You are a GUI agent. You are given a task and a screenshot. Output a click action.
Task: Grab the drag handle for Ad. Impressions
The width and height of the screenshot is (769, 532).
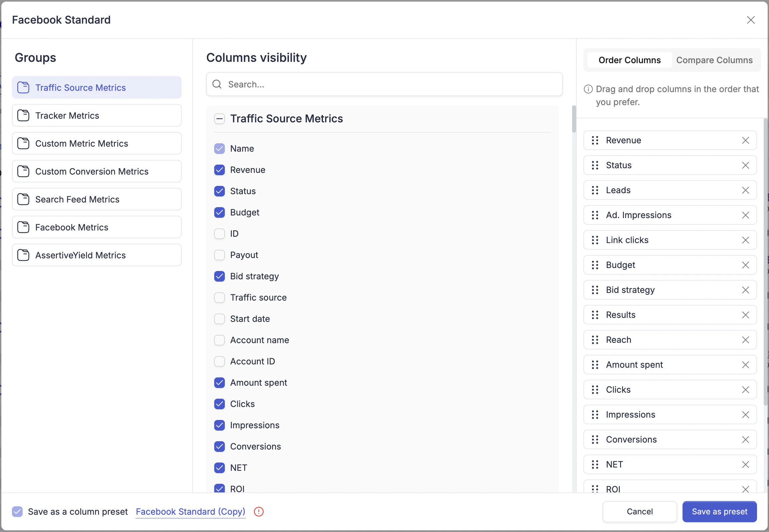(x=595, y=215)
